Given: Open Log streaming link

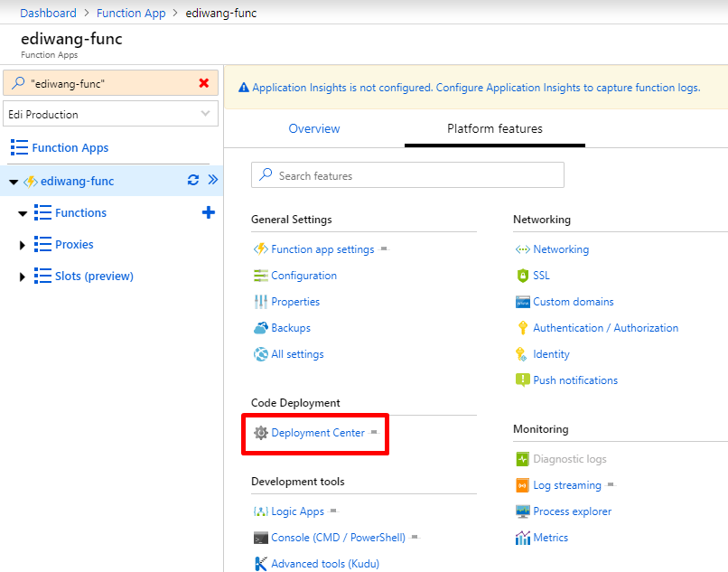Looking at the screenshot, I should 567,485.
